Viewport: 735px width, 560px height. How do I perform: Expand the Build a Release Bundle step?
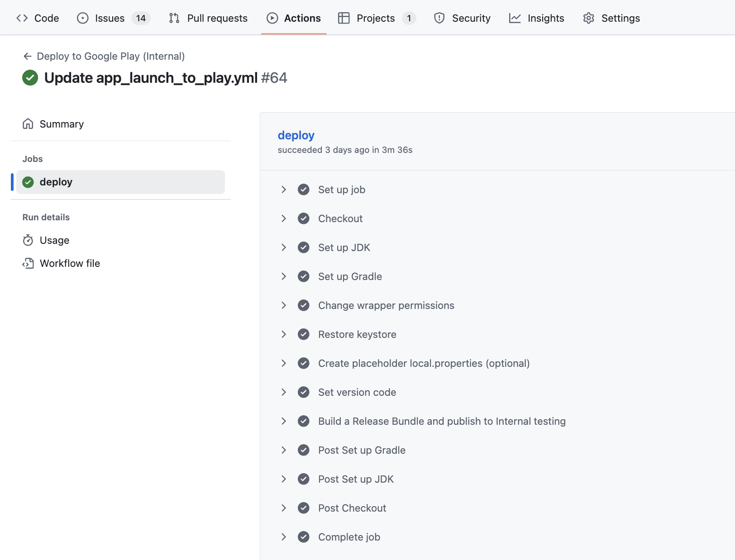point(284,421)
